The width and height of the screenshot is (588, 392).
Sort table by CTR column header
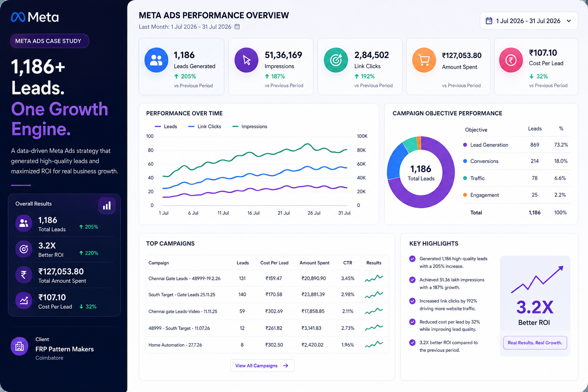coord(348,263)
